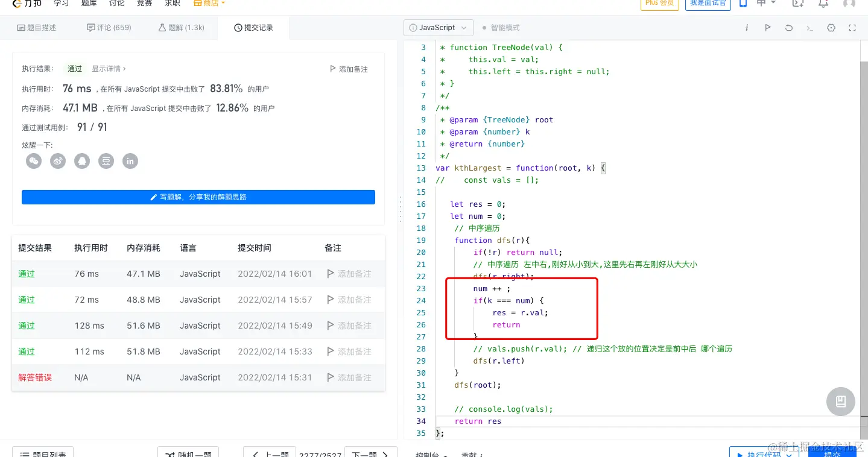Reset code with the undo-arrow icon
The image size is (868, 457).
pos(789,28)
